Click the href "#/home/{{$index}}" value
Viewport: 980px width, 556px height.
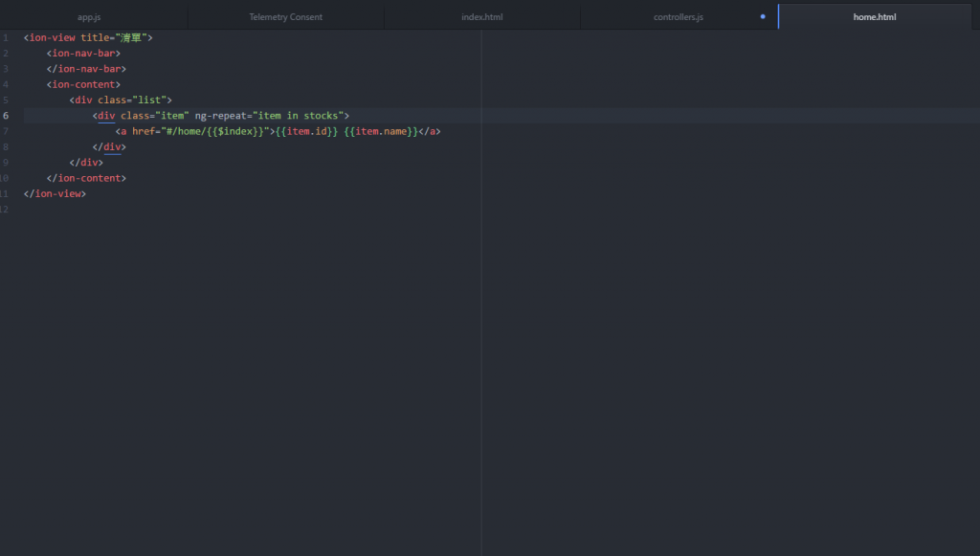pos(215,131)
